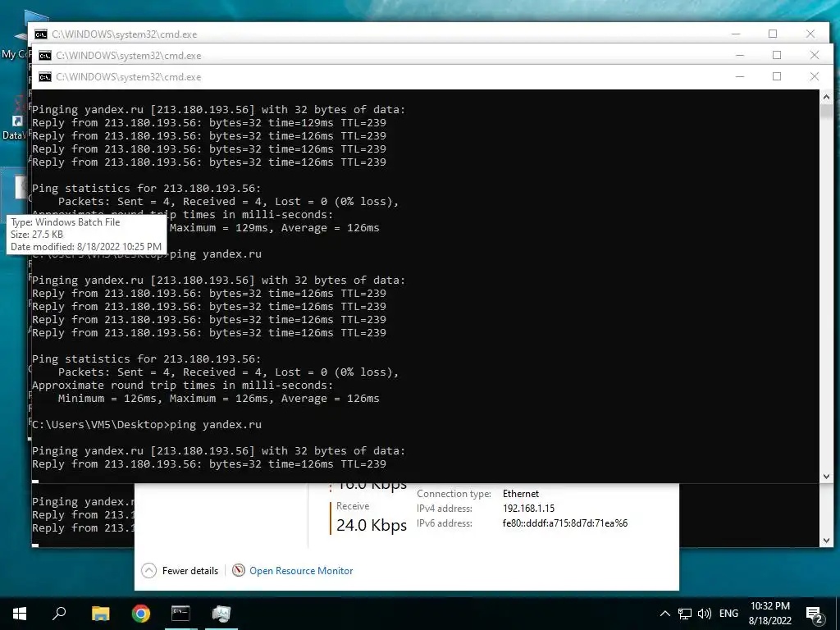Switch to Command Prompt taskbar icon
Image resolution: width=840 pixels, height=630 pixels.
click(x=180, y=613)
